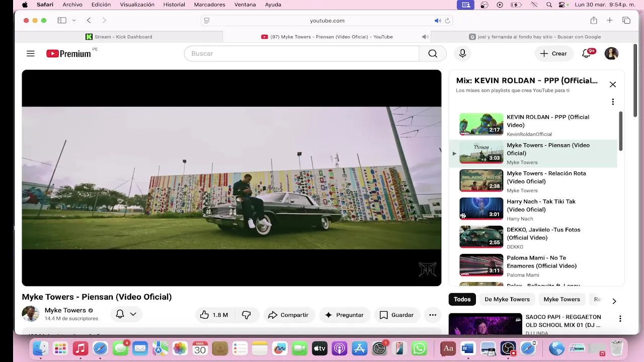The width and height of the screenshot is (644, 362).
Task: Select DEKKO, Javiielo - Tus Fotos
Action: point(534,237)
